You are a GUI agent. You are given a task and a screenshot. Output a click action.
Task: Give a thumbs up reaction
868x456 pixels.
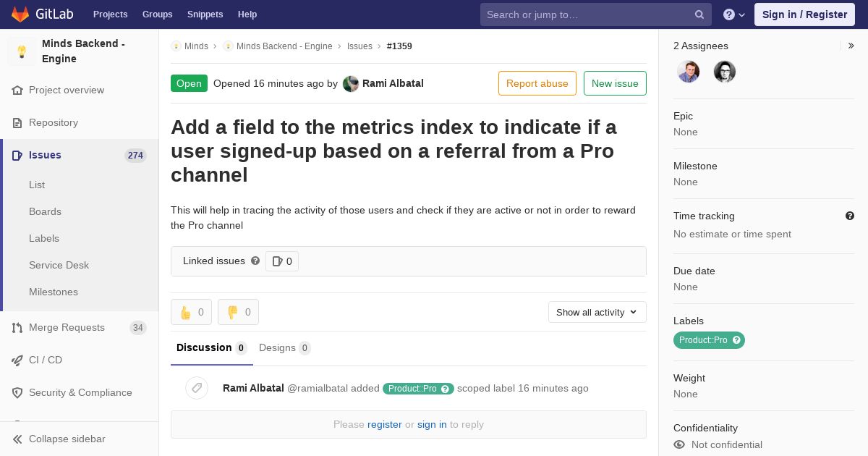[191, 312]
